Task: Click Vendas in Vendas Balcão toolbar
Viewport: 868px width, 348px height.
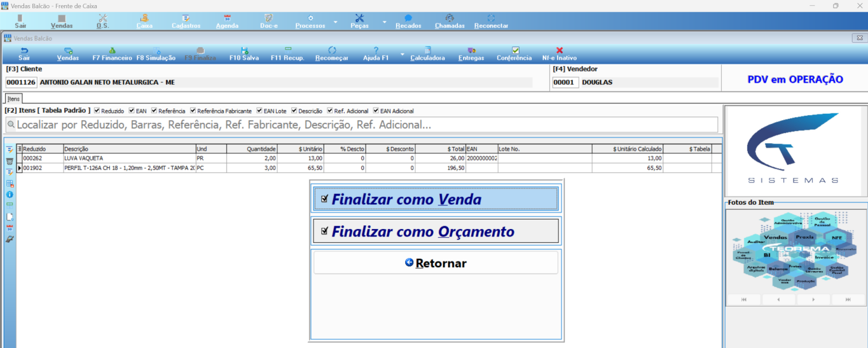Action: [x=68, y=53]
